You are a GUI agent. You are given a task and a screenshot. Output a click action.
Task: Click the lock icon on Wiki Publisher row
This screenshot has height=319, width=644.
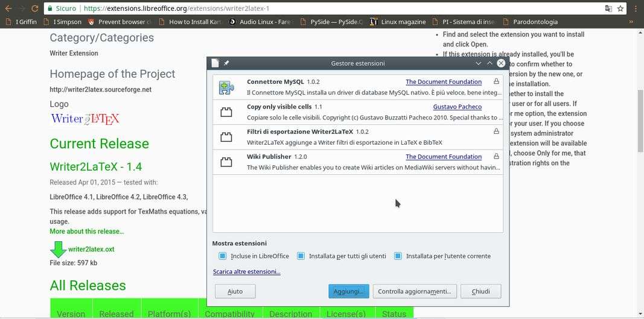[496, 156]
